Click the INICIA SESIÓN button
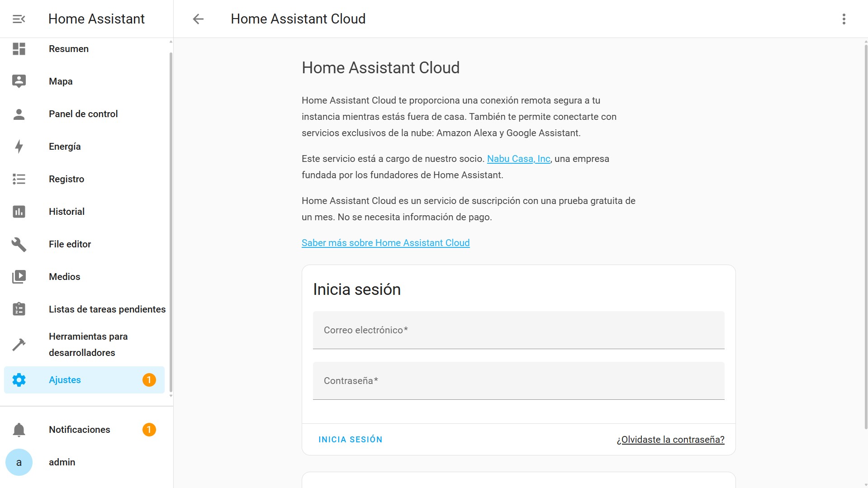Viewport: 868px width, 488px height. pyautogui.click(x=351, y=439)
